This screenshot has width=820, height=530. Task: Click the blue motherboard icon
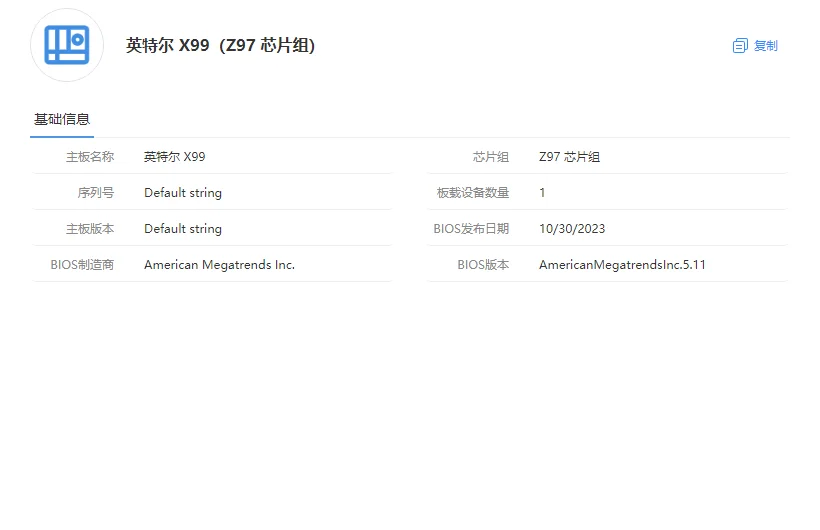(x=67, y=45)
